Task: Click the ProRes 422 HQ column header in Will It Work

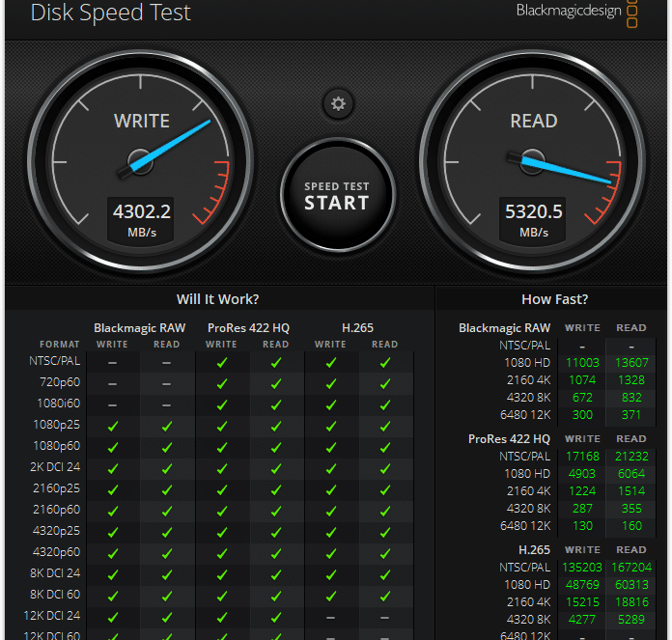Action: [248, 327]
